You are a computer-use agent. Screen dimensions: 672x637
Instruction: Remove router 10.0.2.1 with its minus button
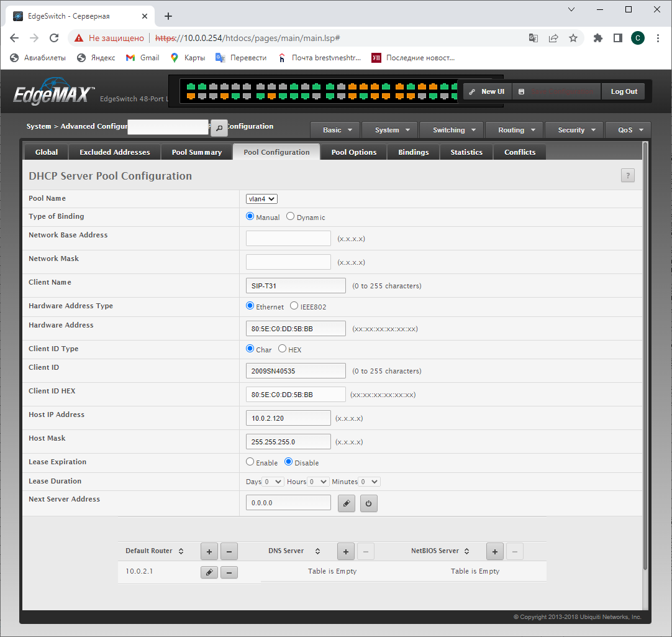(229, 572)
